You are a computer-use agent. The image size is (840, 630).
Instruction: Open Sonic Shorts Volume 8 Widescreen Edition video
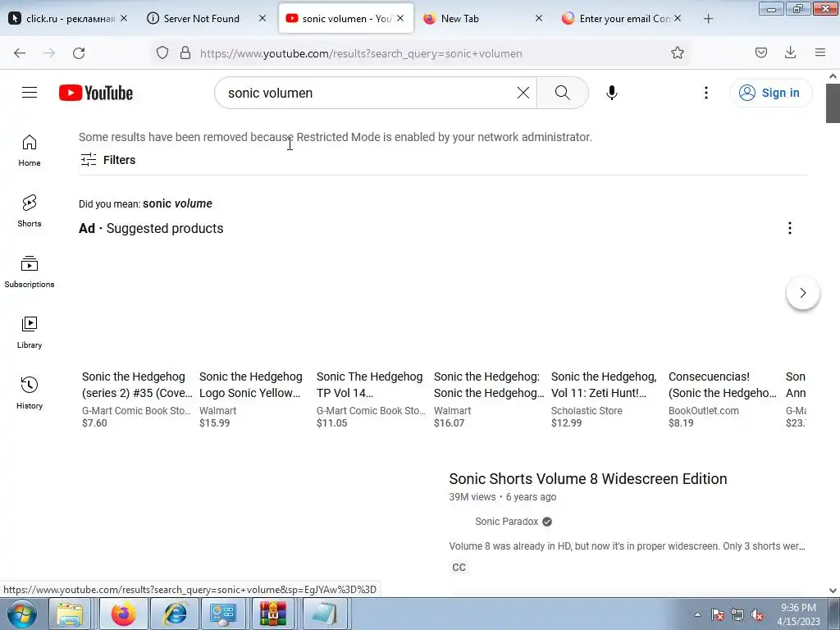(587, 478)
